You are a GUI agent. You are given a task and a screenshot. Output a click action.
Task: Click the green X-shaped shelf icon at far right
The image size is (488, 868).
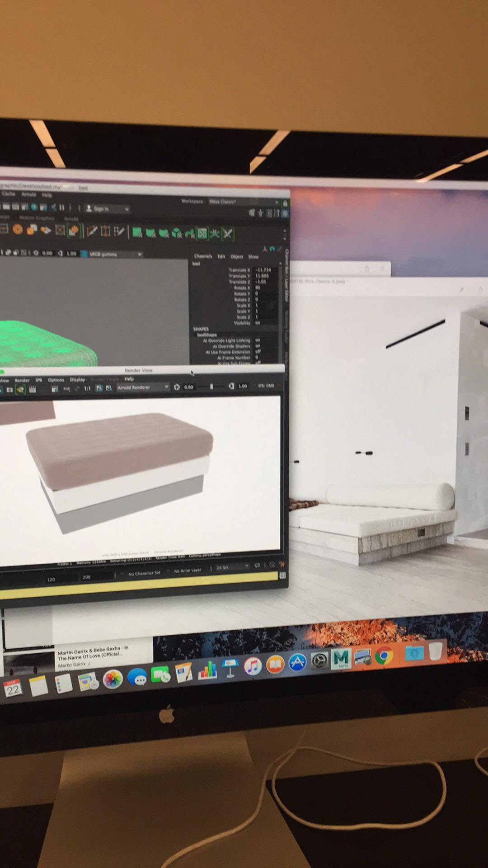[x=228, y=234]
